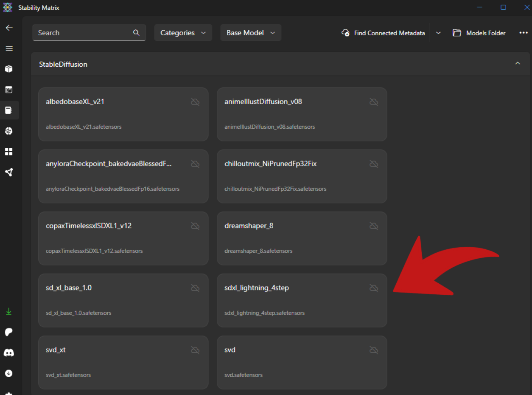Open the Discord icon in sidebar
Viewport: 532px width, 395px height.
tap(9, 353)
